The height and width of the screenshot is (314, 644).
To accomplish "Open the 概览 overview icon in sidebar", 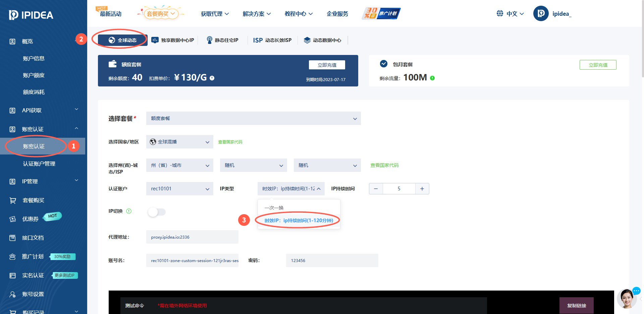I will pyautogui.click(x=12, y=42).
